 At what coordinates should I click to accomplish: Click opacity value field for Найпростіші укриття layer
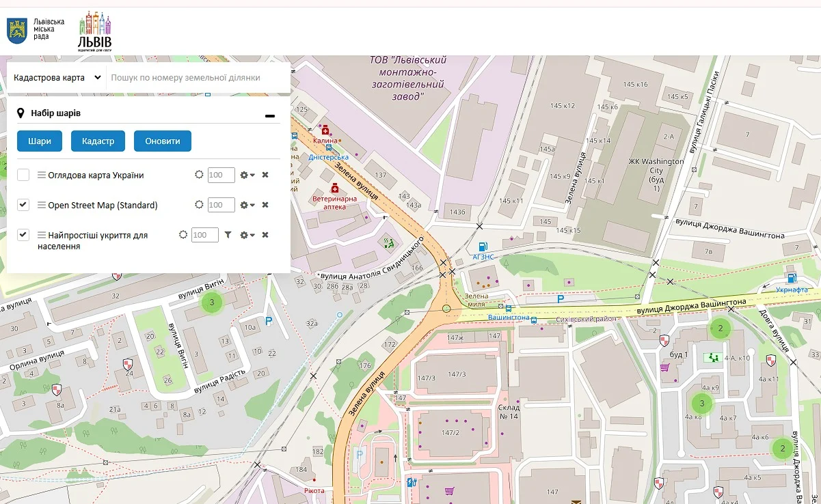[x=204, y=235]
